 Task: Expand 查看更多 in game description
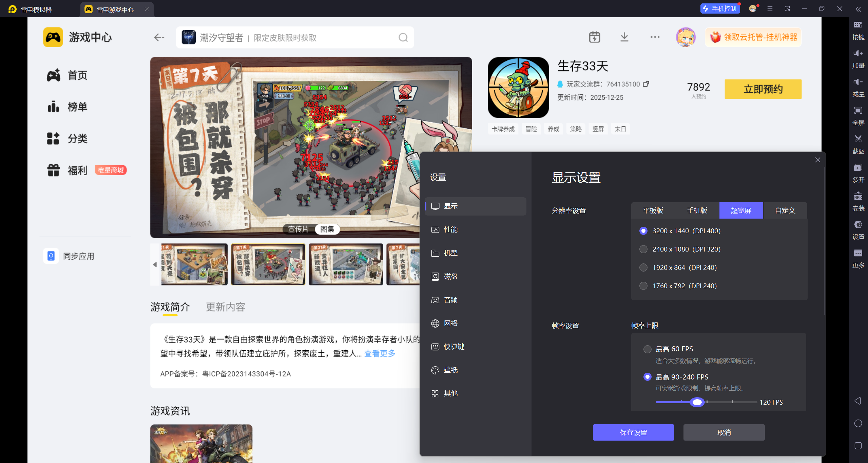point(380,353)
